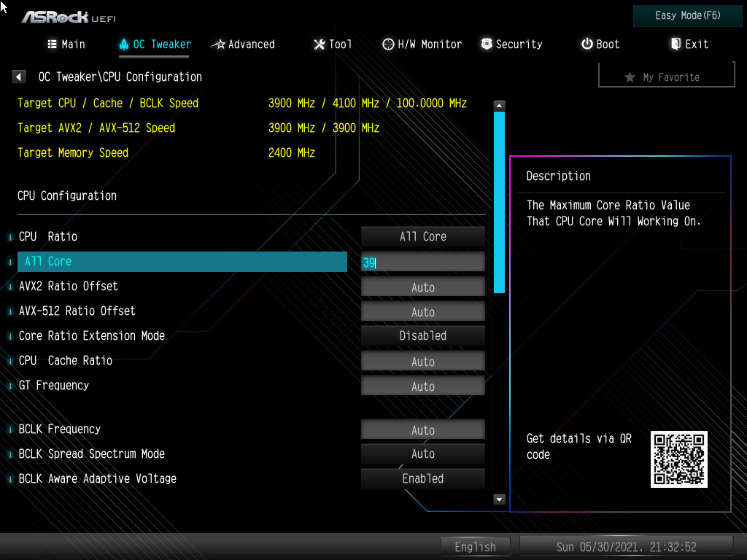
Task: Click the QR code image
Action: [x=679, y=459]
